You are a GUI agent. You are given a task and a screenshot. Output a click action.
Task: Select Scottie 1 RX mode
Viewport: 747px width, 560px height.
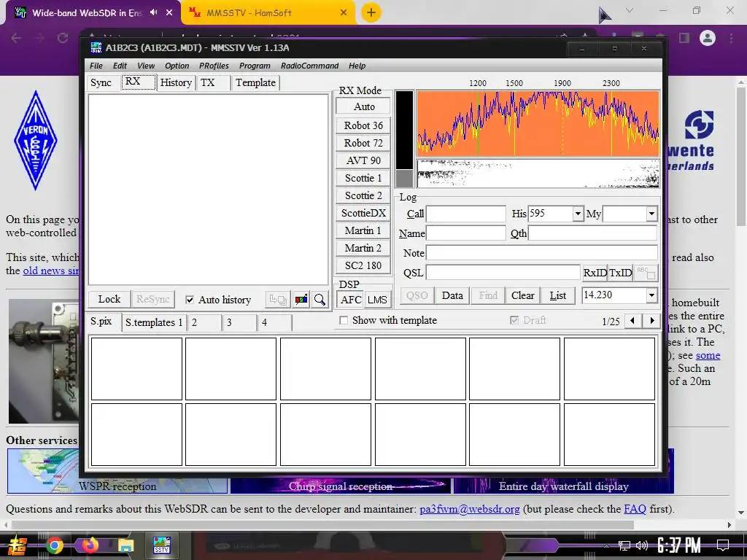pos(363,178)
